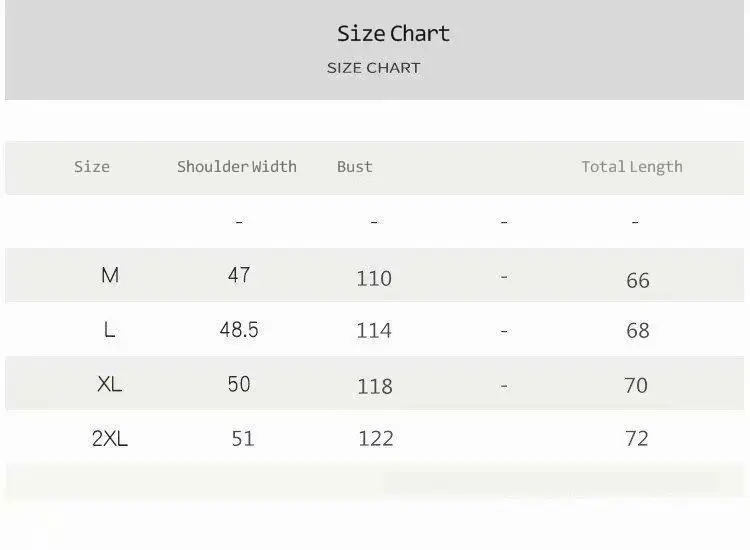Select the uppercase "SIZE CHART" subtitle
750x550 pixels.
click(x=373, y=68)
